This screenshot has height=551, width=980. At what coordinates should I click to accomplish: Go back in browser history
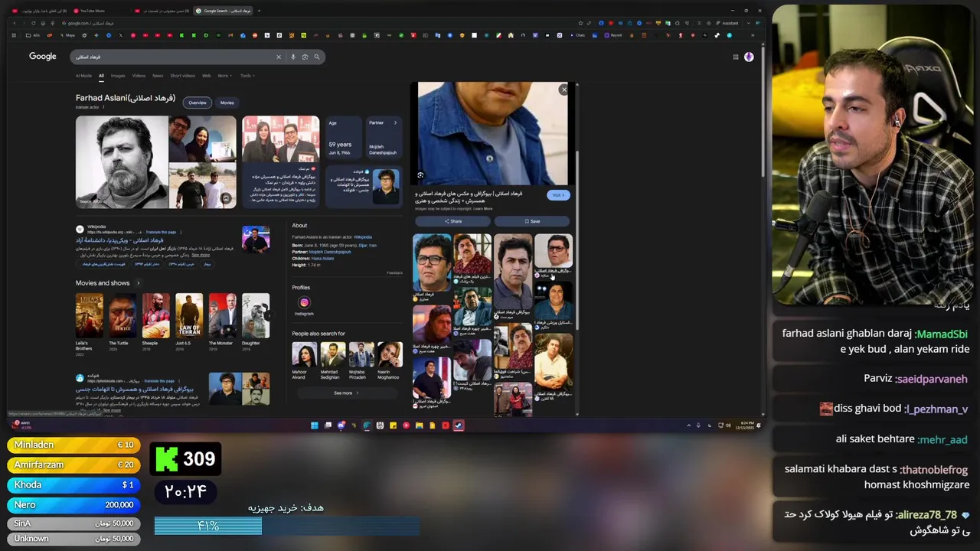tap(14, 23)
